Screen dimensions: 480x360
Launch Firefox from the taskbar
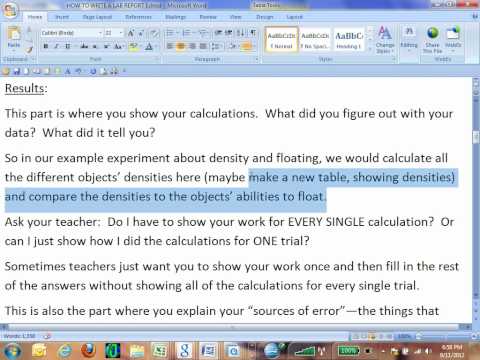88,351
